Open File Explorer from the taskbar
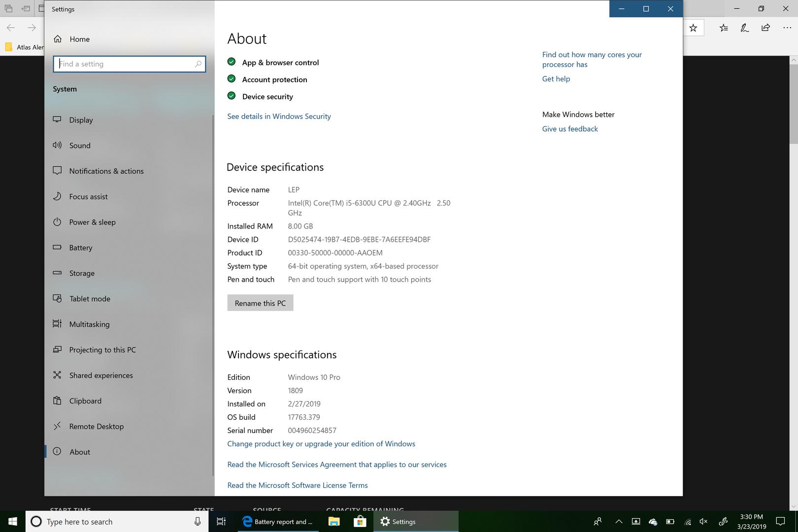Screen dimensions: 798x532 pos(334,521)
